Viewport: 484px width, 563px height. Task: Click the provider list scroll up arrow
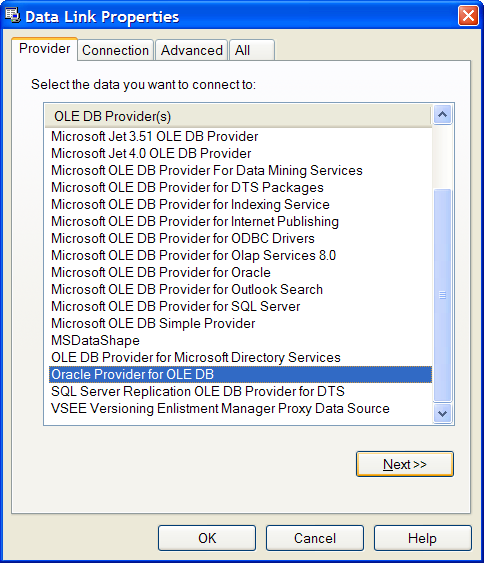coord(442,115)
